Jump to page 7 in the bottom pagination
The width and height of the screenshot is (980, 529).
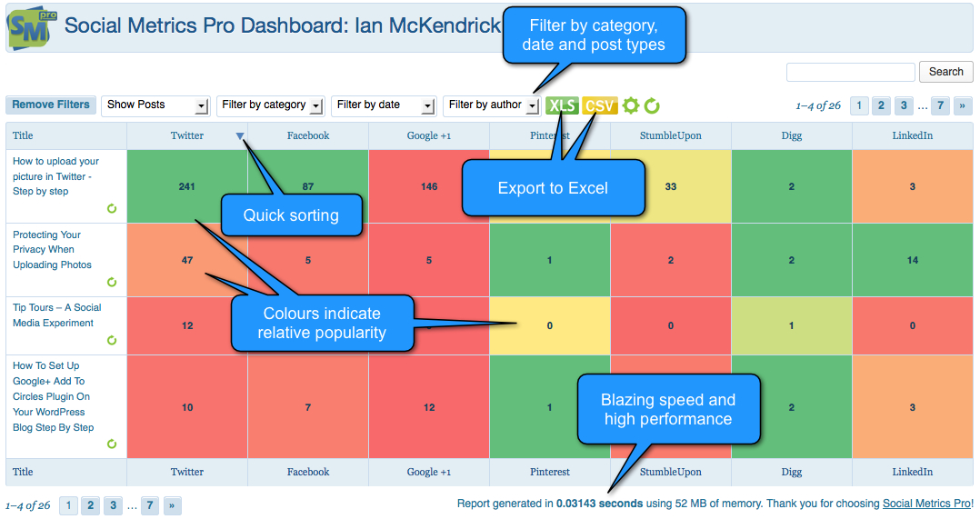[150, 505]
